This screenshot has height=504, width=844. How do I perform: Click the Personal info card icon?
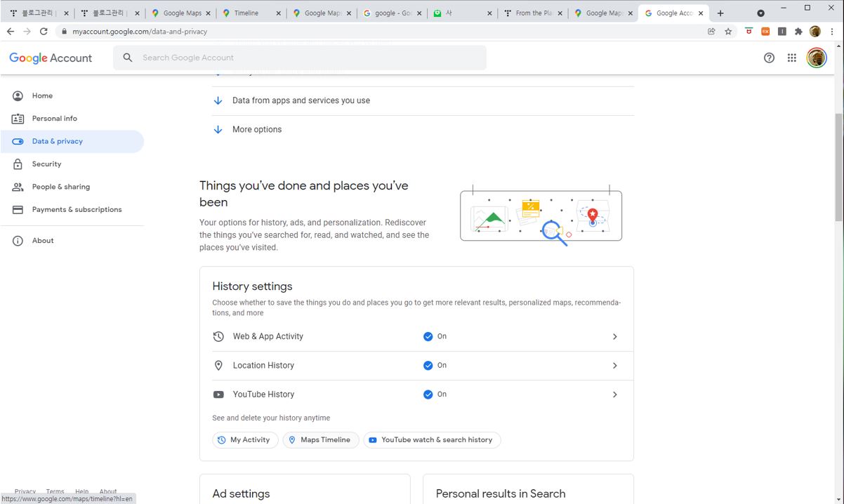tap(18, 119)
